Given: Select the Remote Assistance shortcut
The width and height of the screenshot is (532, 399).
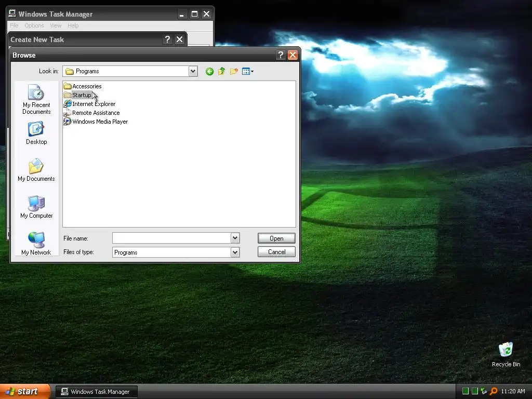Looking at the screenshot, I should coord(92,113).
